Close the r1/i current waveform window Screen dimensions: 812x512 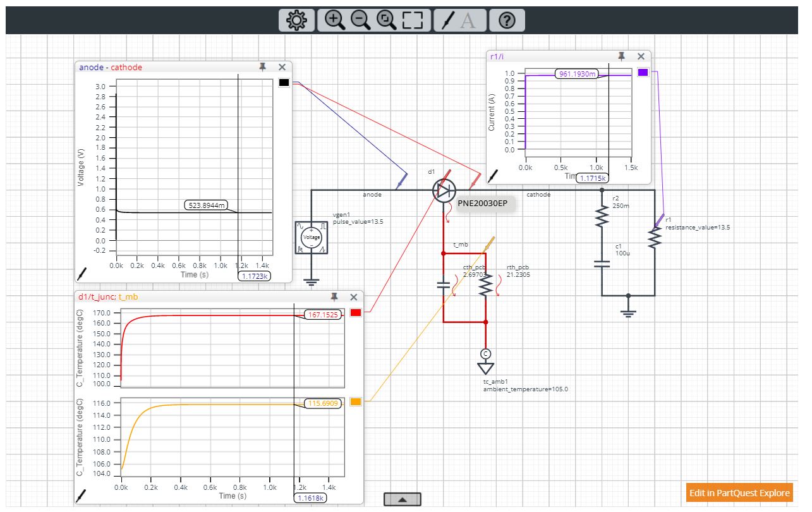pyautogui.click(x=641, y=56)
